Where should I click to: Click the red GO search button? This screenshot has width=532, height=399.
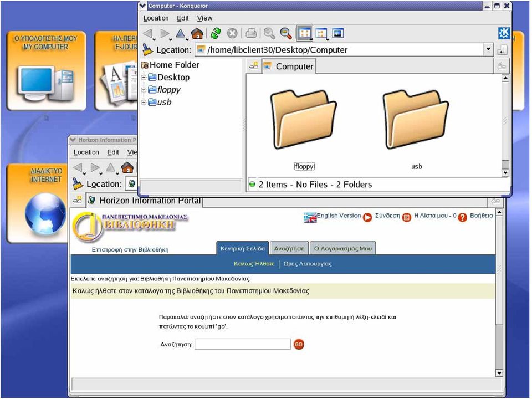click(299, 344)
